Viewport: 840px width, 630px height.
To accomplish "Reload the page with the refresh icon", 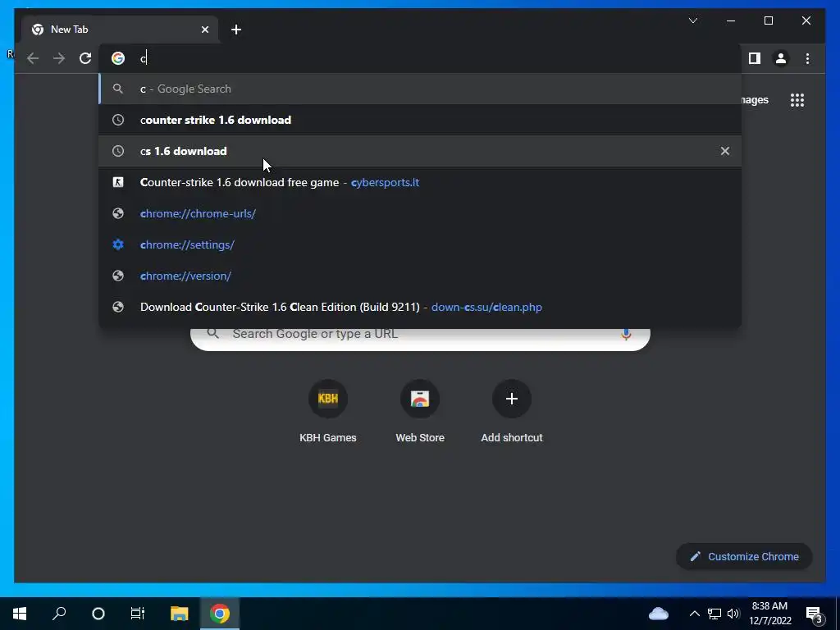I will (x=85, y=58).
